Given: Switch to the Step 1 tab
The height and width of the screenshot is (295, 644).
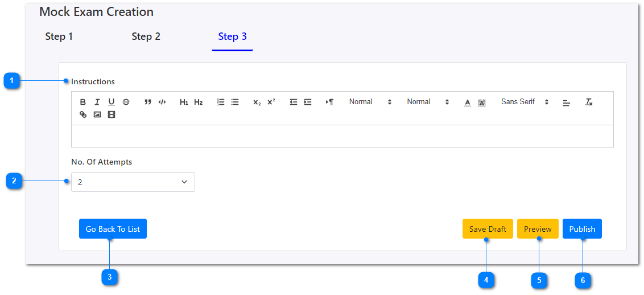Looking at the screenshot, I should click(59, 36).
